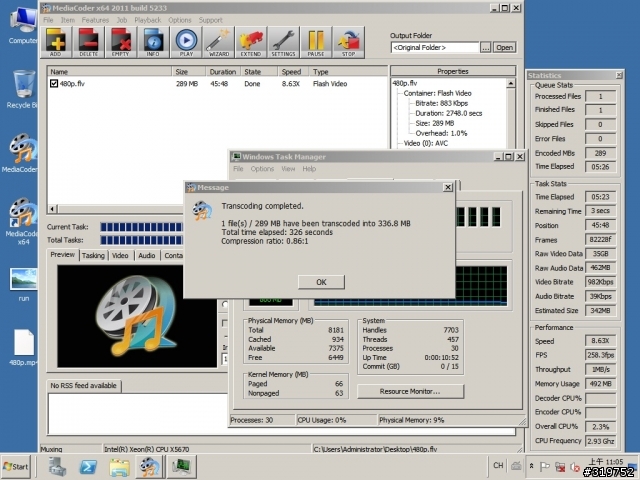Open the Playback menu
Image resolution: width=640 pixels, height=480 pixels.
coord(148,20)
